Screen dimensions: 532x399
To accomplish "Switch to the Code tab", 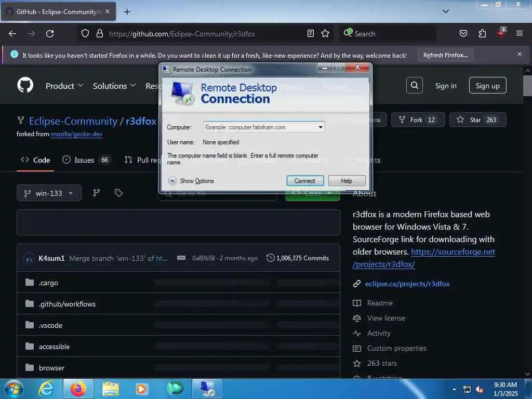I will pyautogui.click(x=35, y=160).
